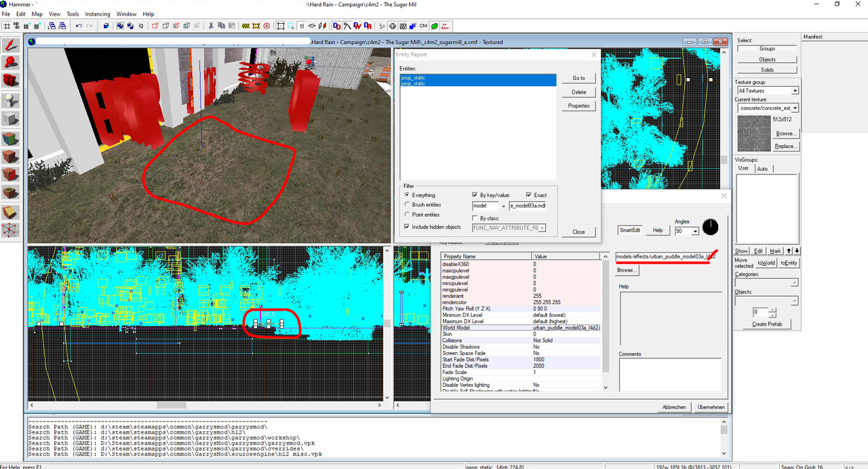The height and width of the screenshot is (469, 868).
Task: Click the Browse button under model path
Action: (x=627, y=270)
